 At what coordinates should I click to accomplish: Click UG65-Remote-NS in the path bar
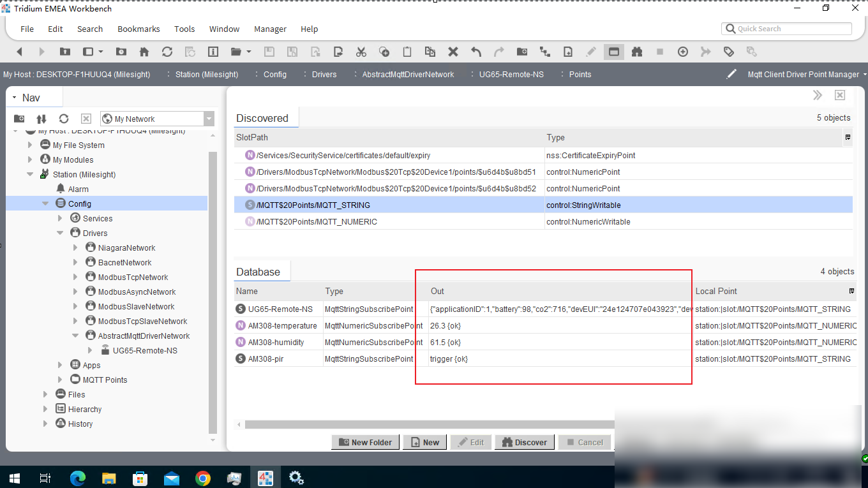511,75
